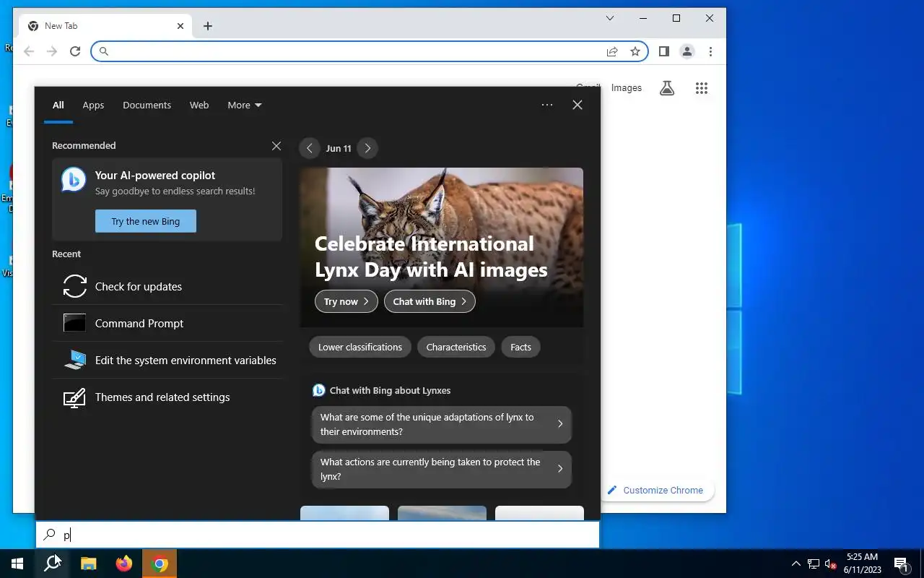Open the lynx featured image

(x=442, y=247)
